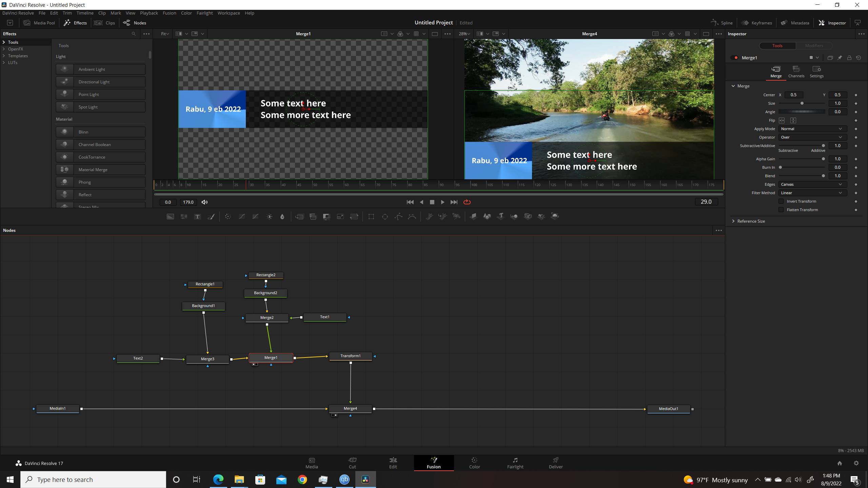Enable the Flatten Transform checkbox
Screen dimensions: 868x488
pos(781,210)
